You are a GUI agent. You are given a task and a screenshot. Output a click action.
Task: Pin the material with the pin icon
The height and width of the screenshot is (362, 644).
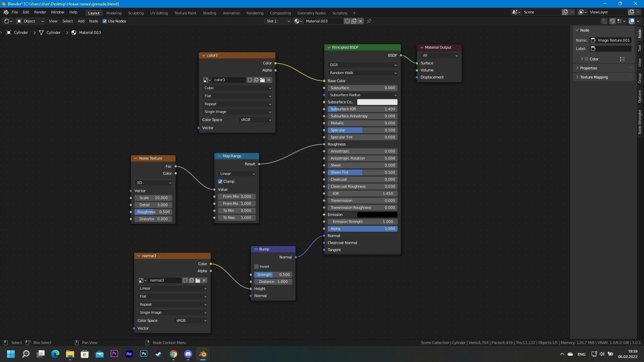point(369,21)
